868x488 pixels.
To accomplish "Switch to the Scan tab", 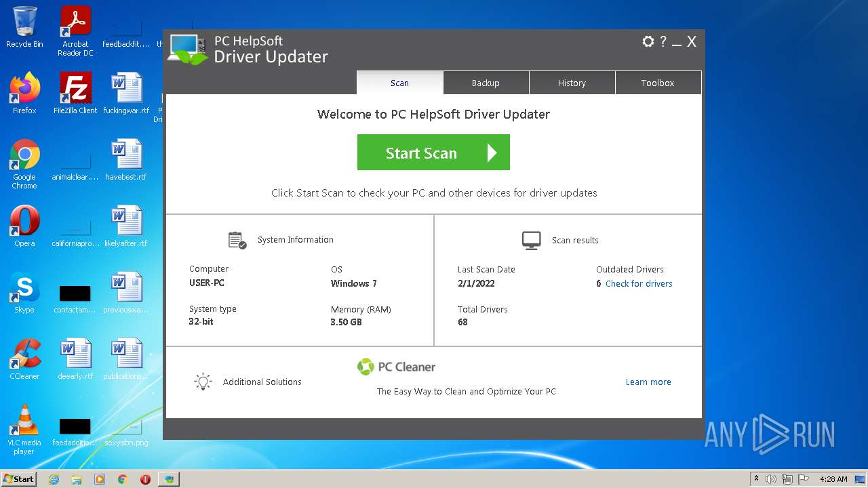I will click(x=399, y=83).
